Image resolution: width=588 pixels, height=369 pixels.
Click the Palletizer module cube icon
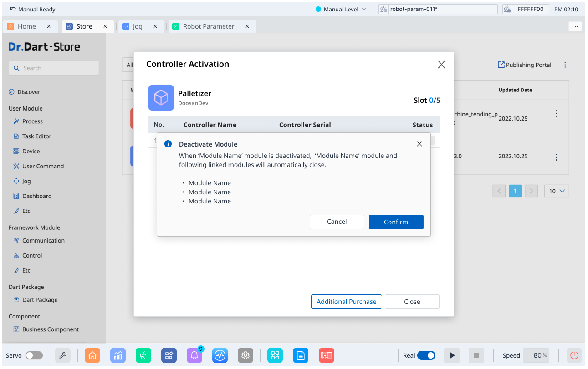click(x=161, y=97)
